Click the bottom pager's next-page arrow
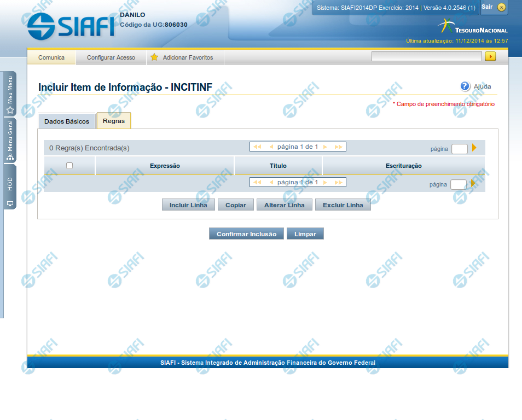The width and height of the screenshot is (522, 420). [x=325, y=182]
